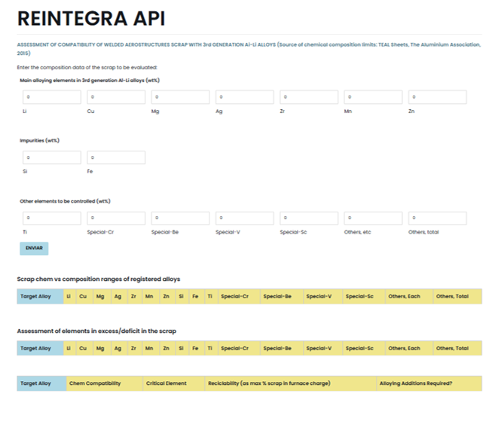Focus the Cu composition input box
Viewport: 504px width, 424px height.
click(116, 97)
